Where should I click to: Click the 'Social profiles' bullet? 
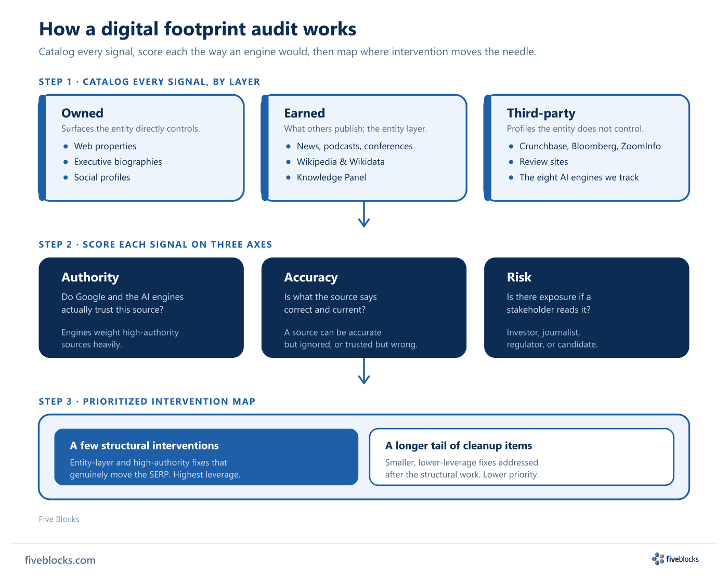pos(102,177)
